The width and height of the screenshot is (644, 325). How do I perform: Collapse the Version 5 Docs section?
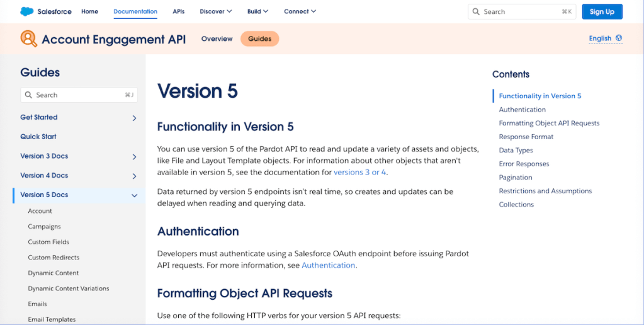click(134, 195)
